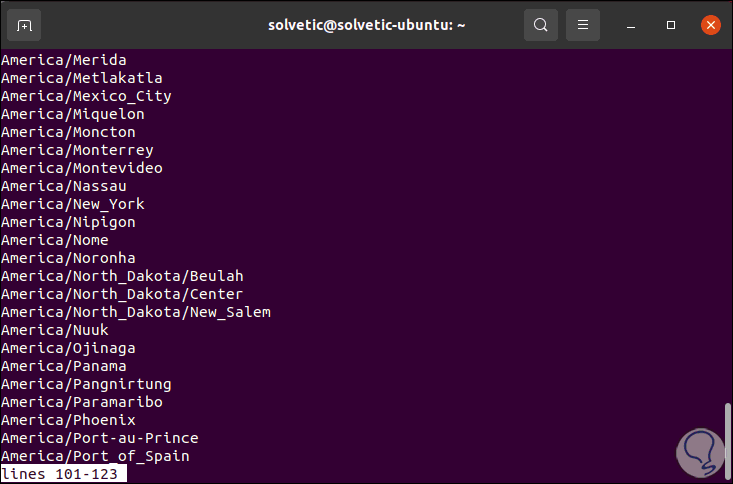Click the America/Phoenix timezone text
Image resolution: width=733 pixels, height=484 pixels.
tap(68, 420)
